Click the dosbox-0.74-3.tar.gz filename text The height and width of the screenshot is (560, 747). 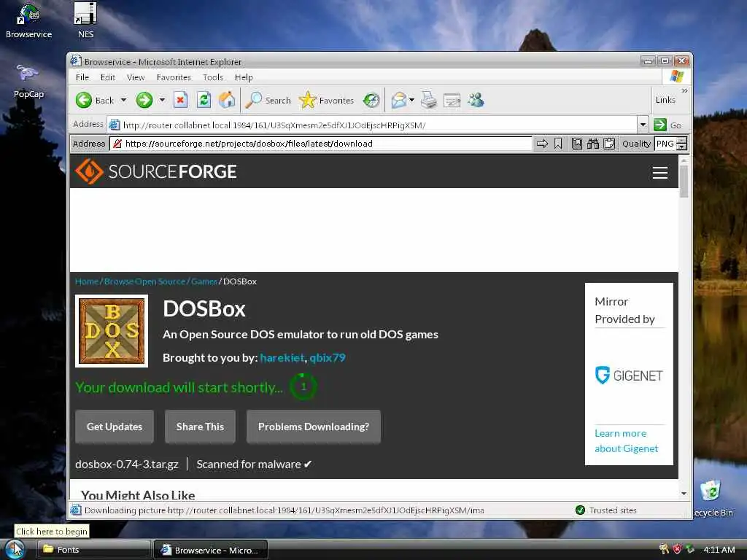[x=127, y=464]
